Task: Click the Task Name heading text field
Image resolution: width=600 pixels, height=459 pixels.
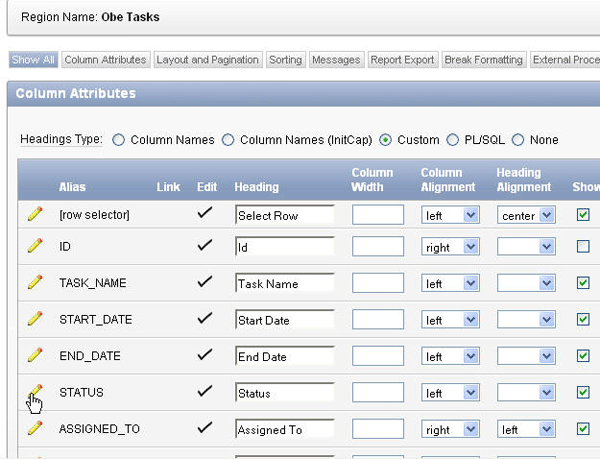Action: [x=284, y=283]
